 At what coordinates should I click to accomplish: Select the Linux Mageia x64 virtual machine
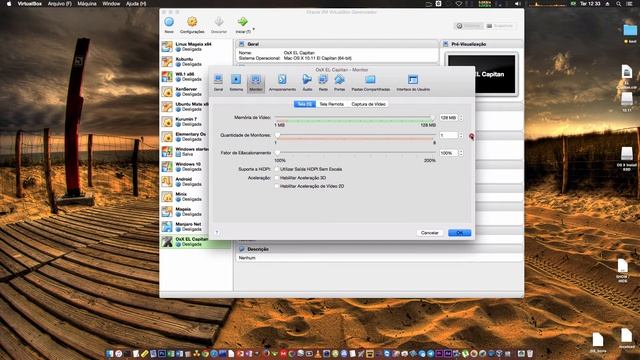(x=196, y=47)
